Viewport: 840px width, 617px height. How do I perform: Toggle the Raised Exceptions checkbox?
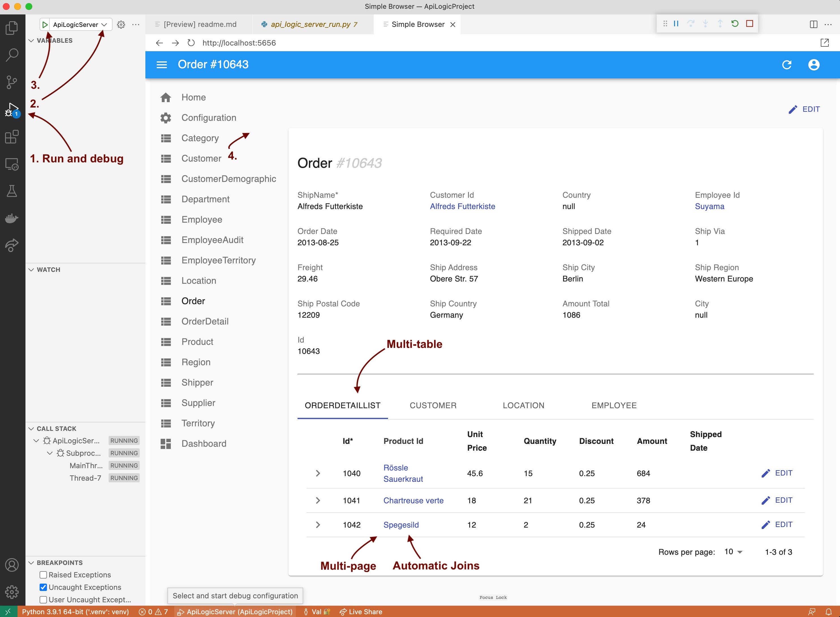point(43,575)
